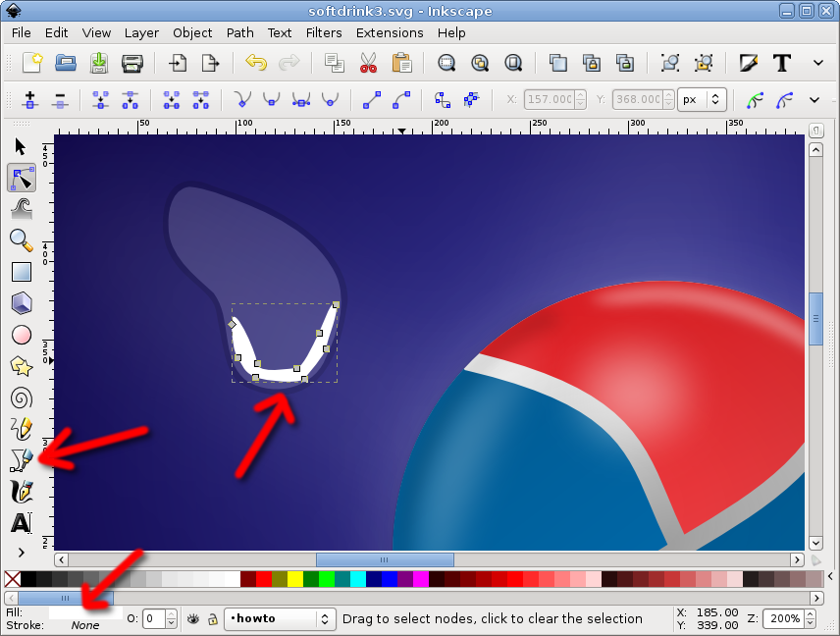Image resolution: width=840 pixels, height=636 pixels.
Task: Select the Text tool in toolbox
Action: pos(22,523)
